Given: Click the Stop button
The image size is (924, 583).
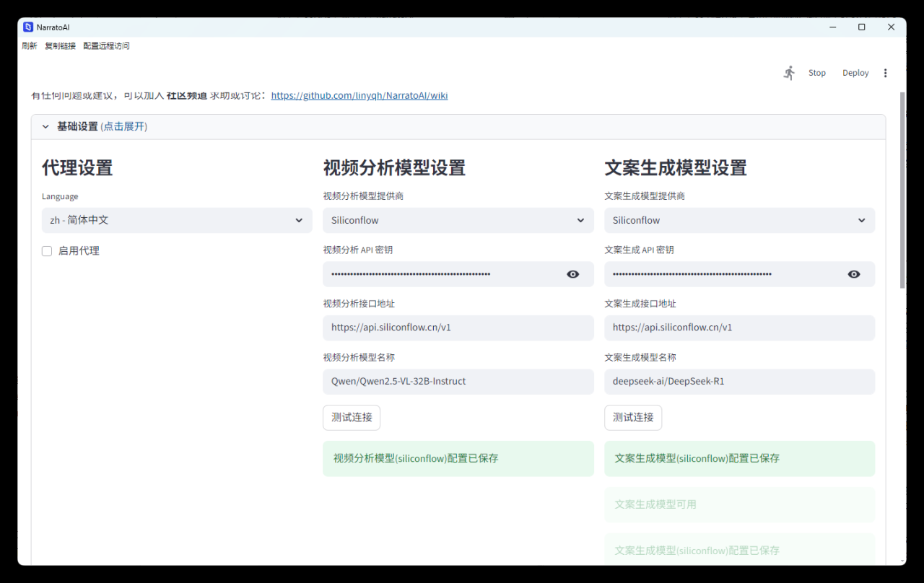Looking at the screenshot, I should (x=816, y=73).
